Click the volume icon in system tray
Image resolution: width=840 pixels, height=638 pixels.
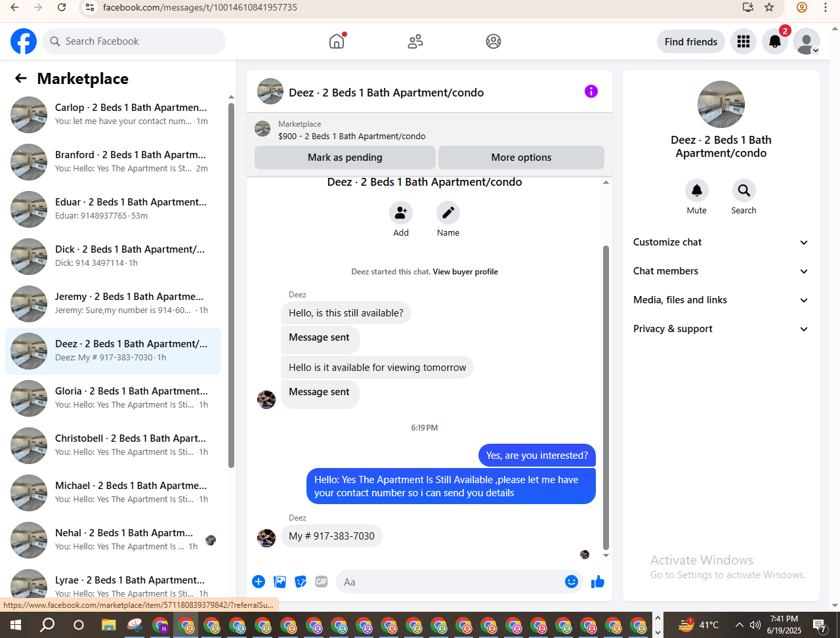click(x=755, y=625)
